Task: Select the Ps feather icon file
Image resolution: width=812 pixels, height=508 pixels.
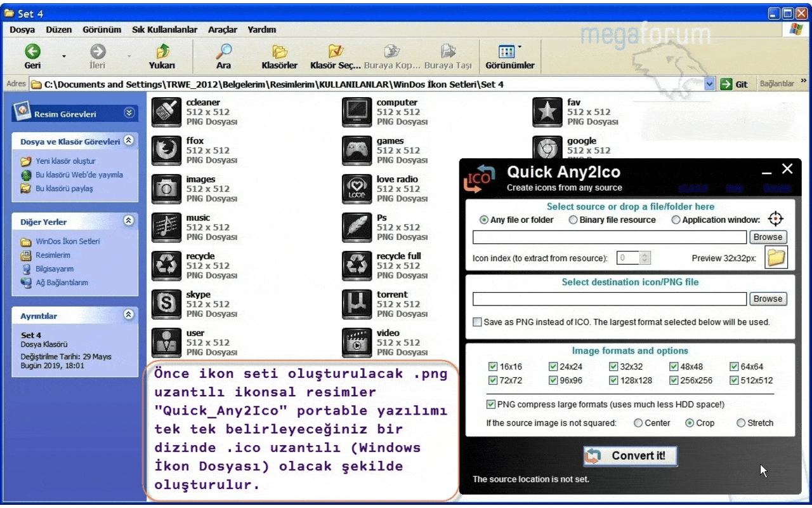Action: [357, 227]
